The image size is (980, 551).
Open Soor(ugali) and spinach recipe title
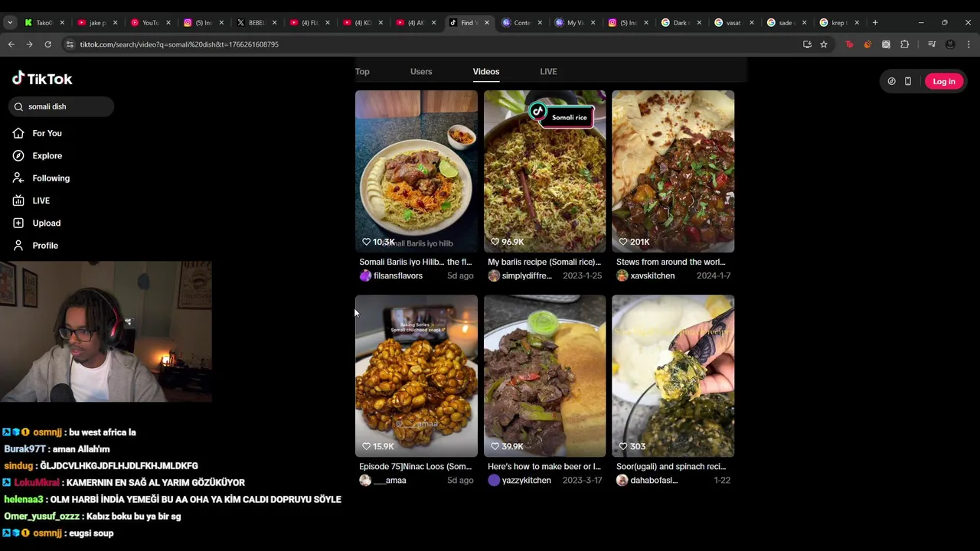[671, 466]
